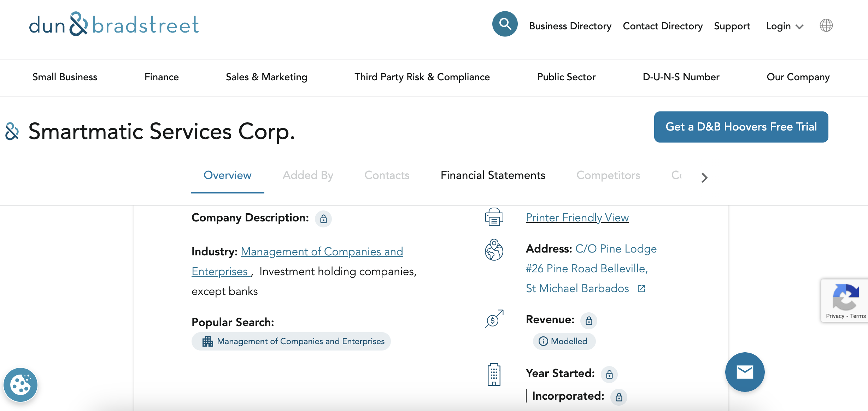Click the reCAPTCHA badge
The width and height of the screenshot is (868, 411).
pyautogui.click(x=845, y=301)
